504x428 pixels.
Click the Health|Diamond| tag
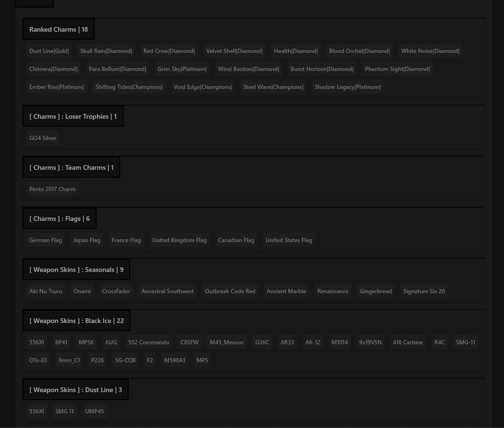(296, 51)
